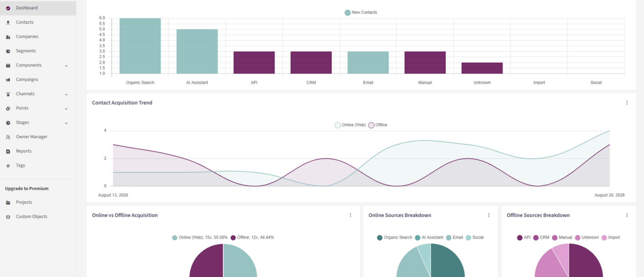Open the Dashboard menu item
This screenshot has width=644, height=277.
(38, 8)
